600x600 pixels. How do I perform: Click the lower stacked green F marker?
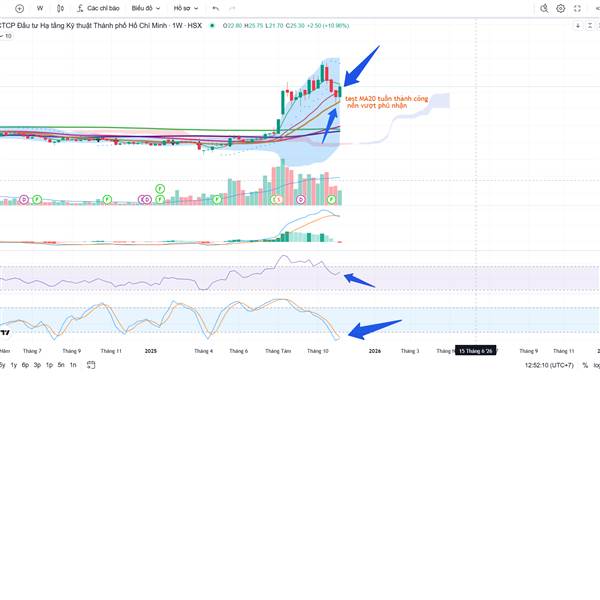click(x=160, y=199)
